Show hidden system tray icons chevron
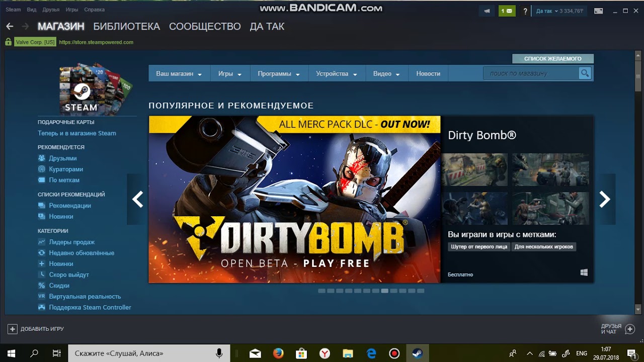644x362 pixels. pyautogui.click(x=529, y=353)
